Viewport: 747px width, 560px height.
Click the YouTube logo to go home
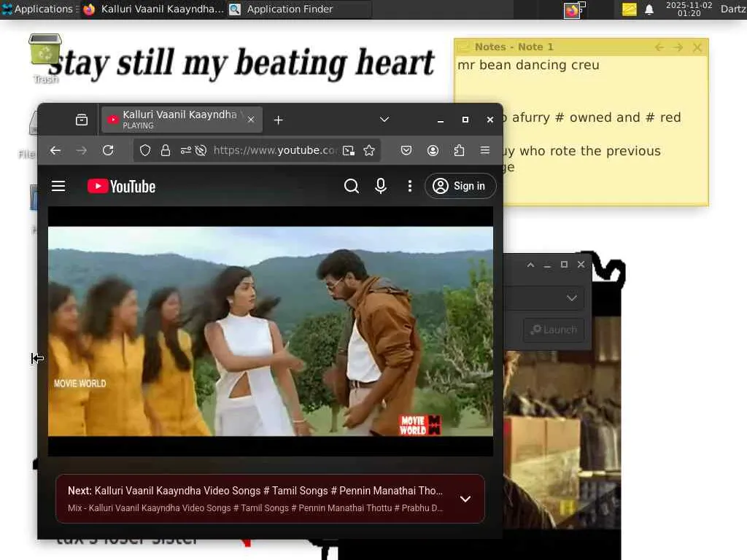pyautogui.click(x=122, y=186)
